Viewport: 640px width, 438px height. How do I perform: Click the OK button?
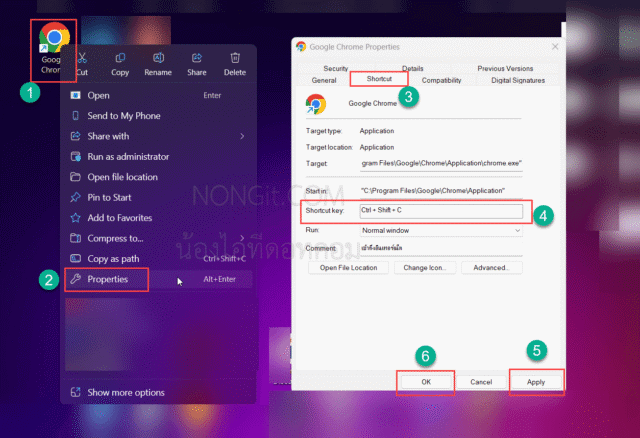tap(426, 382)
